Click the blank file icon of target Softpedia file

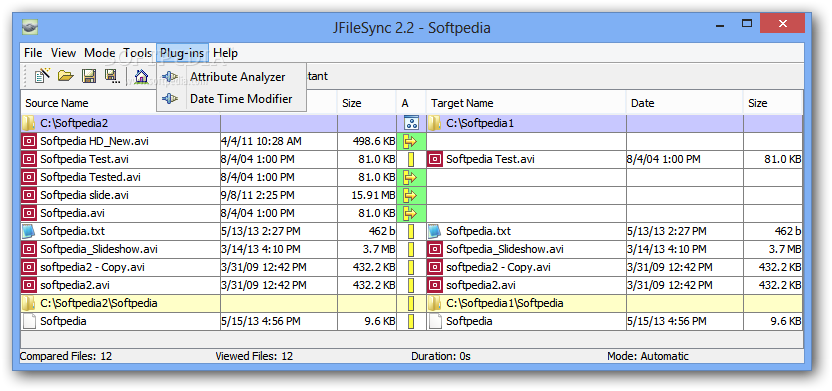(x=435, y=322)
